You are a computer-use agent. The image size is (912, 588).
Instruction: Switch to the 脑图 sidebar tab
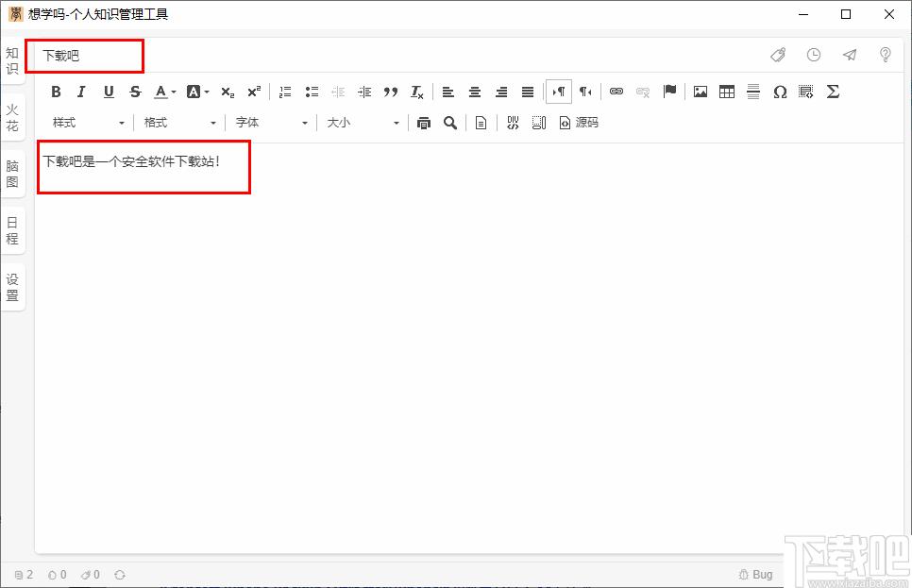pyautogui.click(x=12, y=174)
